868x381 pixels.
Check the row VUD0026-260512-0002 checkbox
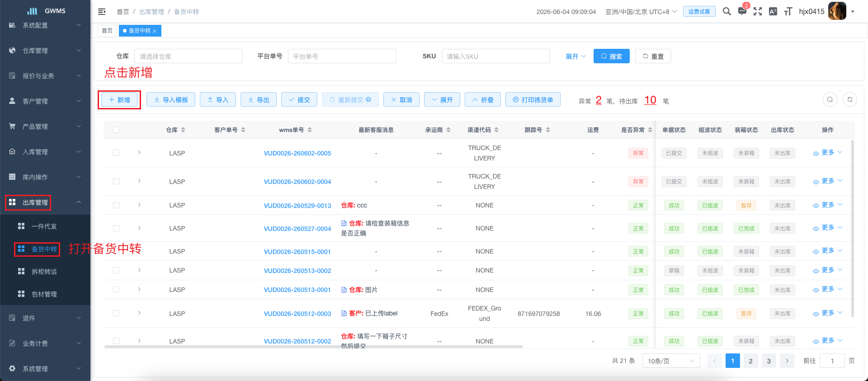click(116, 341)
